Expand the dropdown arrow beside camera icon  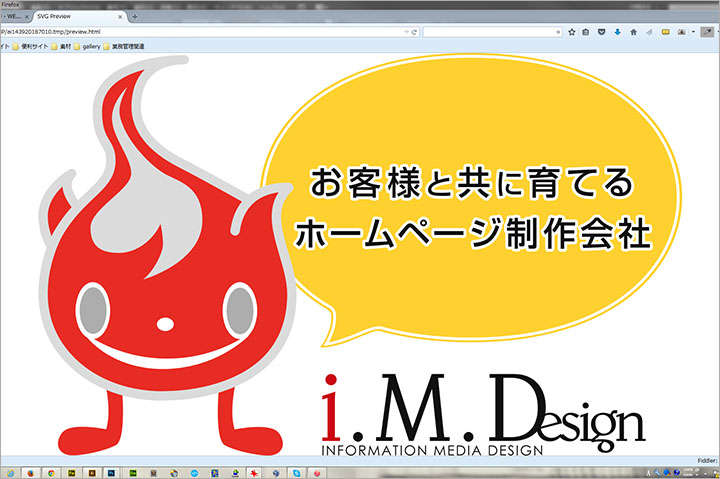tap(693, 32)
